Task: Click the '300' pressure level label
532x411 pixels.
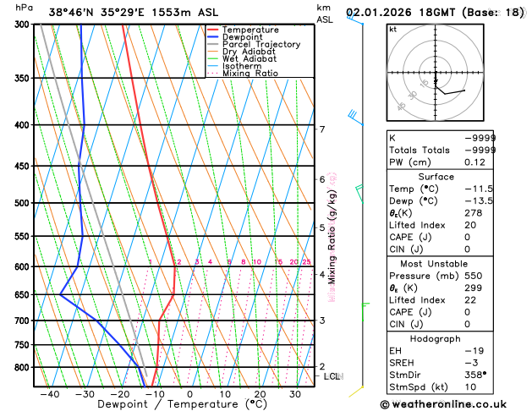Action: tap(24, 25)
